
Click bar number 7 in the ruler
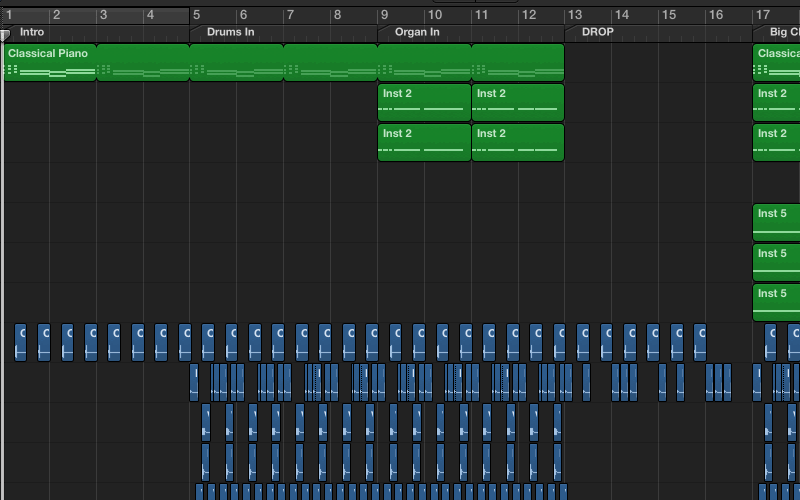point(290,15)
